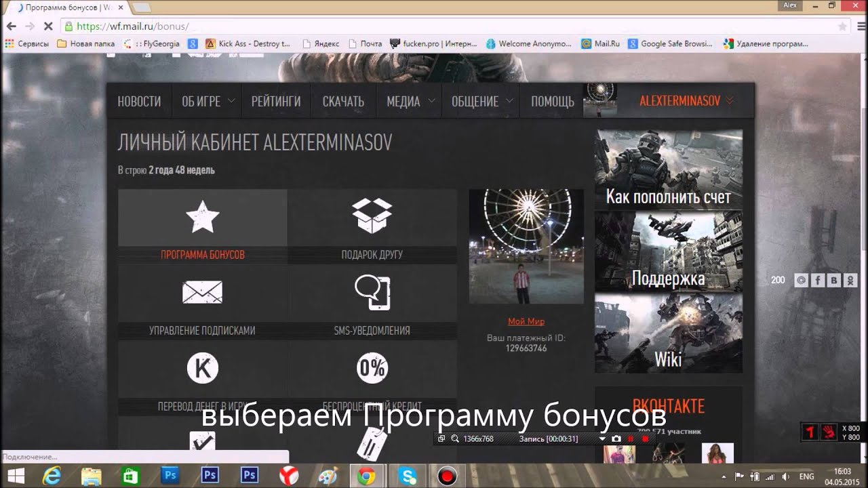Stop the recording in recorder bar
868x488 pixels.
tap(645, 439)
